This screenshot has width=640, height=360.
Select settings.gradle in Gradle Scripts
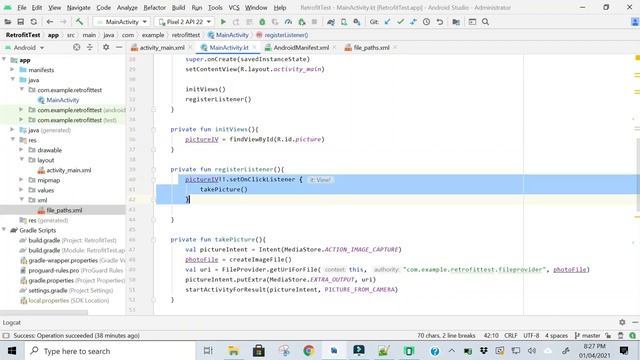click(x=48, y=291)
